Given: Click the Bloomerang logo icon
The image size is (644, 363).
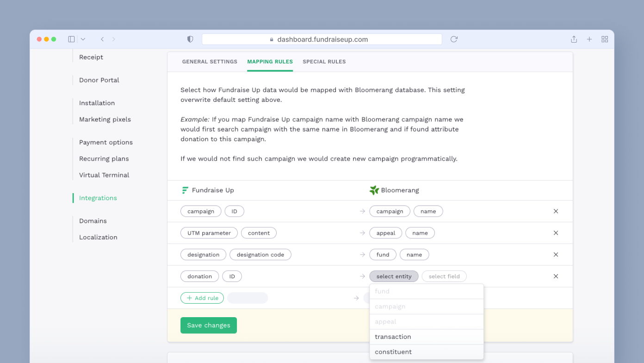Looking at the screenshot, I should [x=374, y=190].
